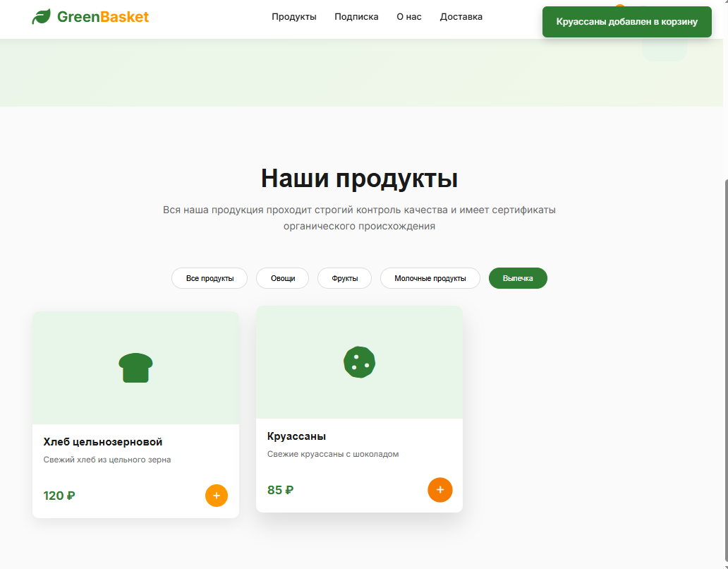Click the page vertical scrollbar thumb
The height and width of the screenshot is (569, 728).
pyautogui.click(x=725, y=371)
